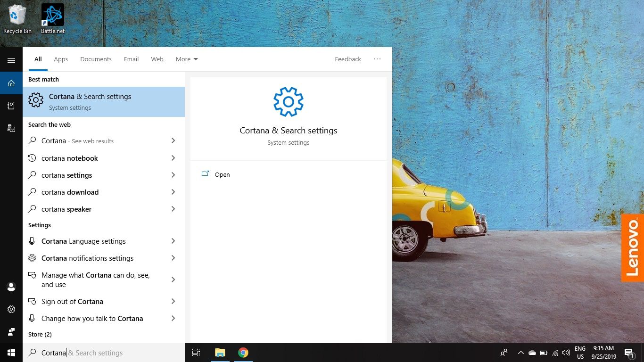Click the send feedback icon at sidebar bottom

coord(11,331)
